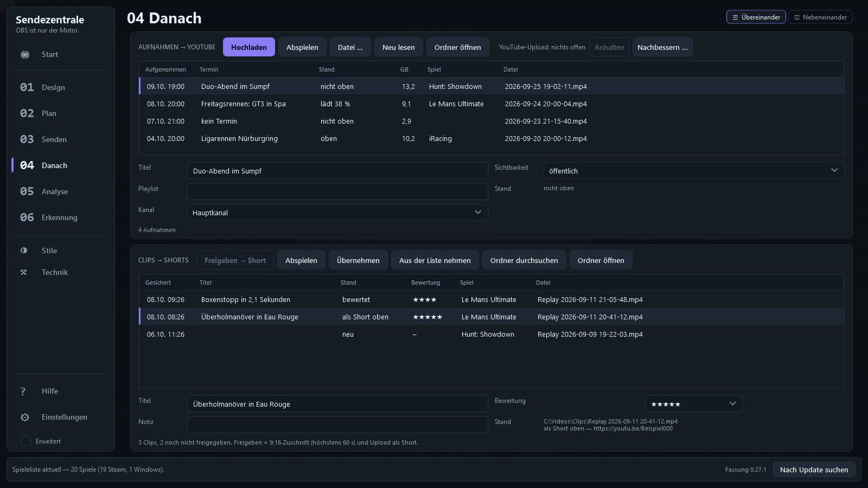The width and height of the screenshot is (868, 488).
Task: Click the Einstellungen gear icon
Action: pyautogui.click(x=25, y=417)
